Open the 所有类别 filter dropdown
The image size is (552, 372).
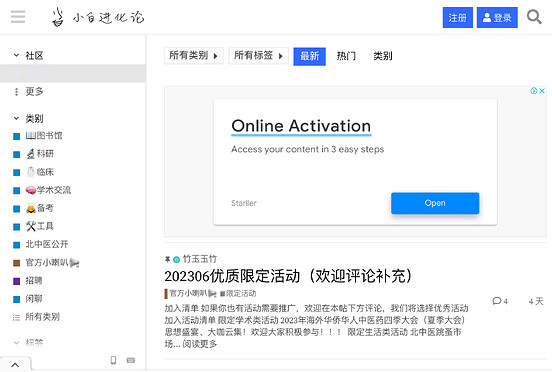pos(194,56)
